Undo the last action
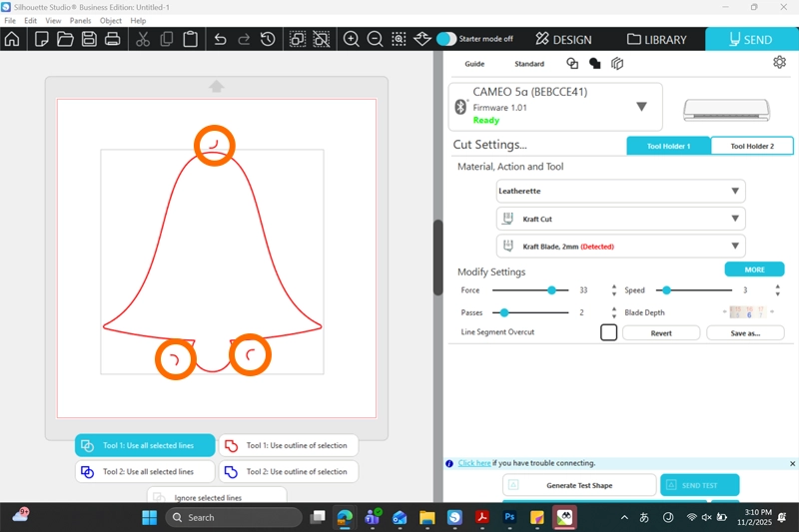This screenshot has width=799, height=532. click(220, 39)
